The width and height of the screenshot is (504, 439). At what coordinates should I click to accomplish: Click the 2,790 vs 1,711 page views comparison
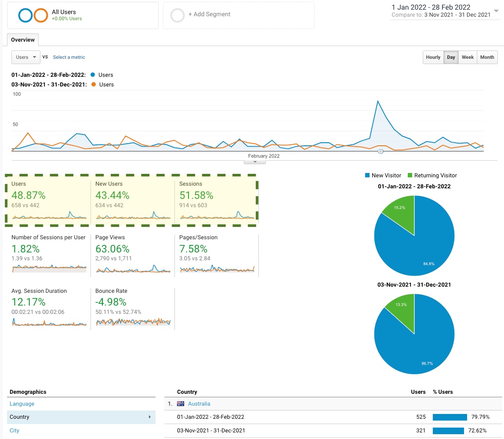click(113, 258)
